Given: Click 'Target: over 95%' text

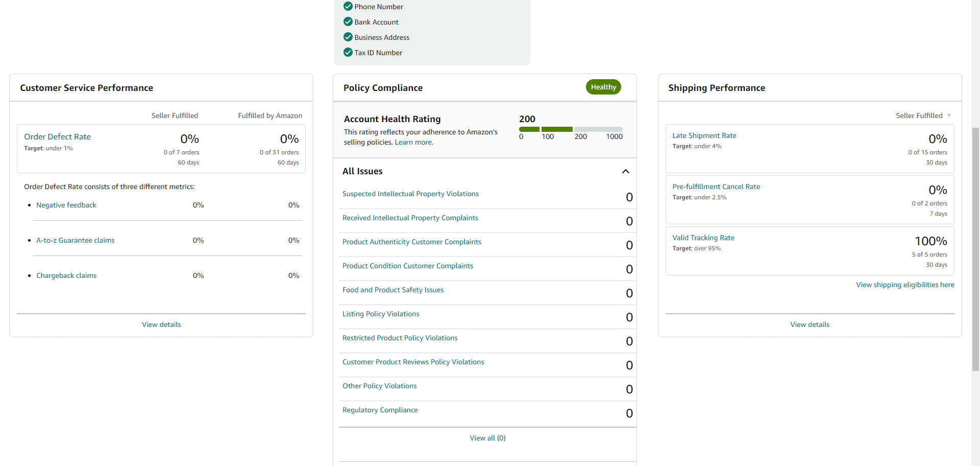Looking at the screenshot, I should click(696, 248).
